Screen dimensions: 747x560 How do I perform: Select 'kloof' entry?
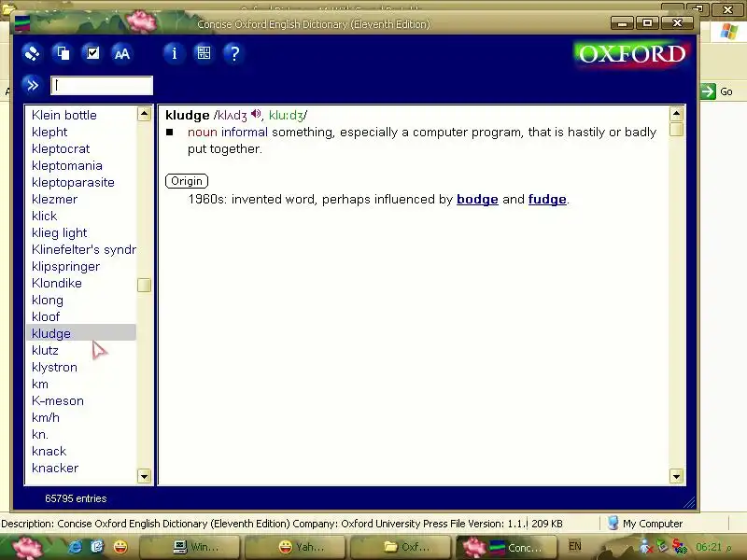tap(46, 317)
